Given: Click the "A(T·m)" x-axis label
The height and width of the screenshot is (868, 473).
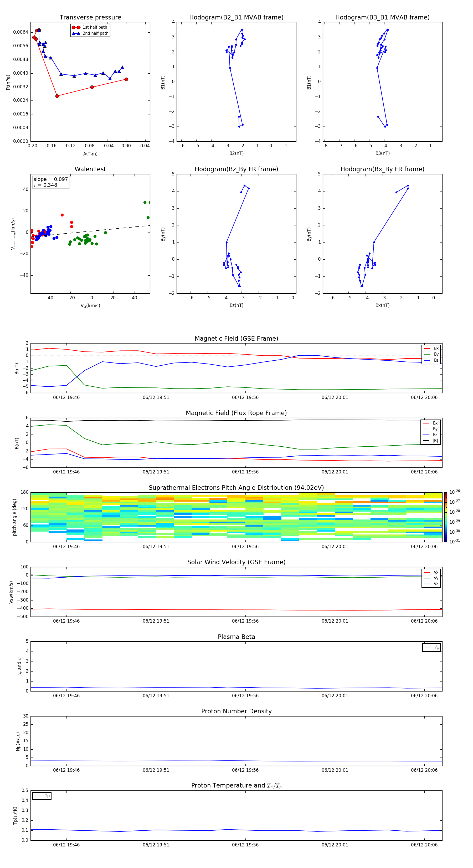Looking at the screenshot, I should point(90,154).
